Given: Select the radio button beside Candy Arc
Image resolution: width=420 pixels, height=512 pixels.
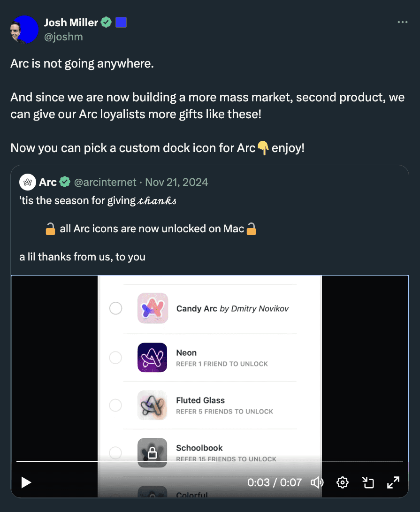Looking at the screenshot, I should click(x=115, y=308).
